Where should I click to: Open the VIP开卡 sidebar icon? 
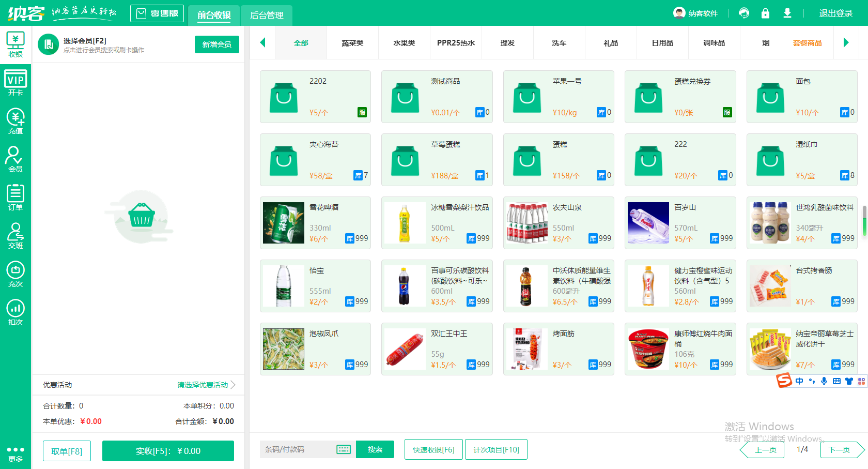point(16,82)
